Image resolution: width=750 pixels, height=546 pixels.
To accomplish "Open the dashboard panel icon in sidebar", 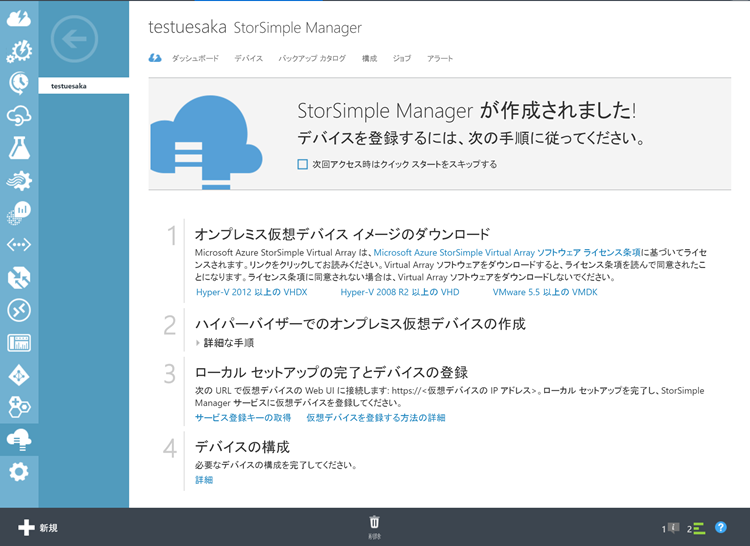I will pyautogui.click(x=19, y=343).
